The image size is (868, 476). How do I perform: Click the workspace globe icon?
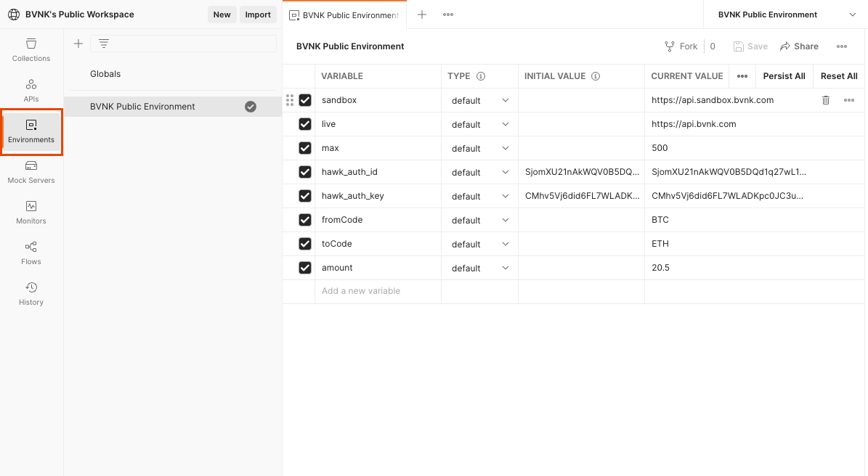click(14, 15)
